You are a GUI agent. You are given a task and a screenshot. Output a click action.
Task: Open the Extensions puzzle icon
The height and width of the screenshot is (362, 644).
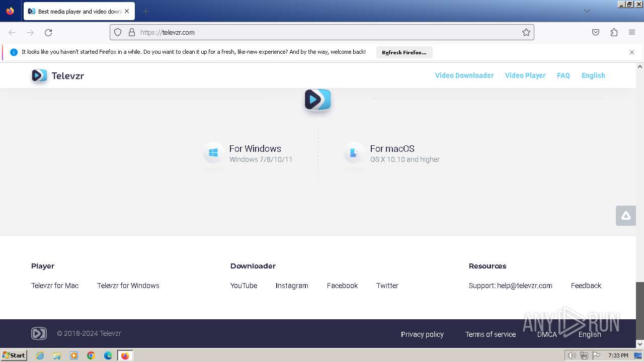(x=614, y=32)
